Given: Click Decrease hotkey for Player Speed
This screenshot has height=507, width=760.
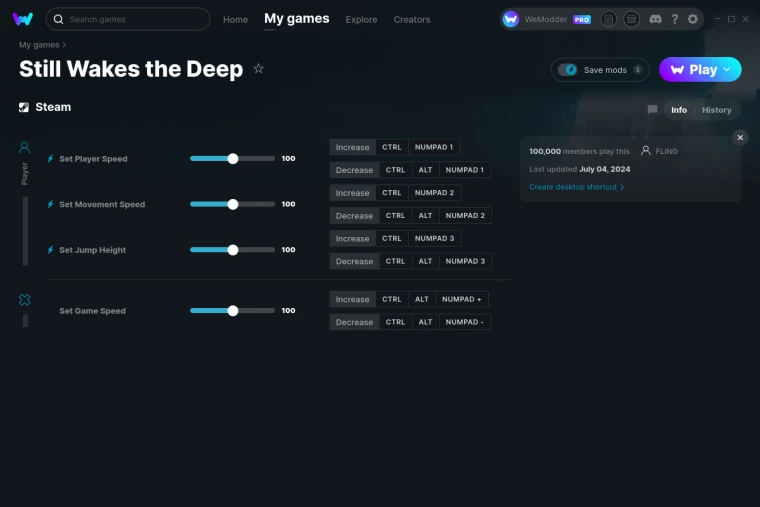Looking at the screenshot, I should [x=354, y=170].
